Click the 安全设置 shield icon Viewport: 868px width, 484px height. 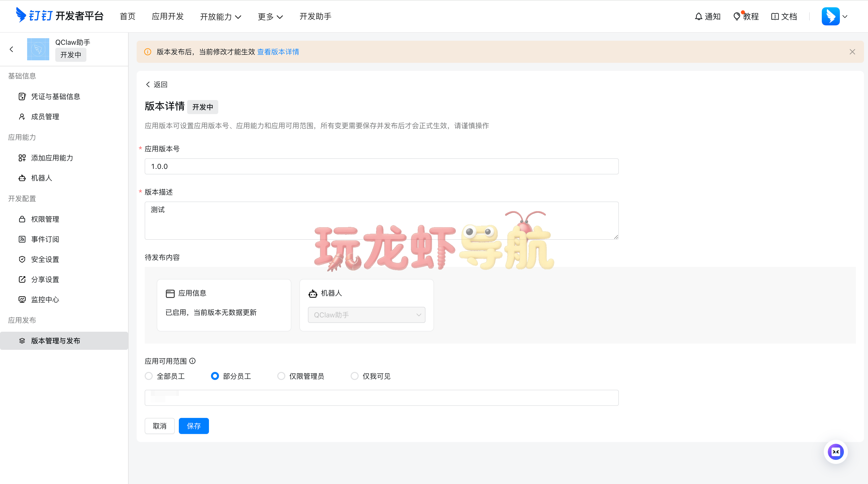point(22,259)
